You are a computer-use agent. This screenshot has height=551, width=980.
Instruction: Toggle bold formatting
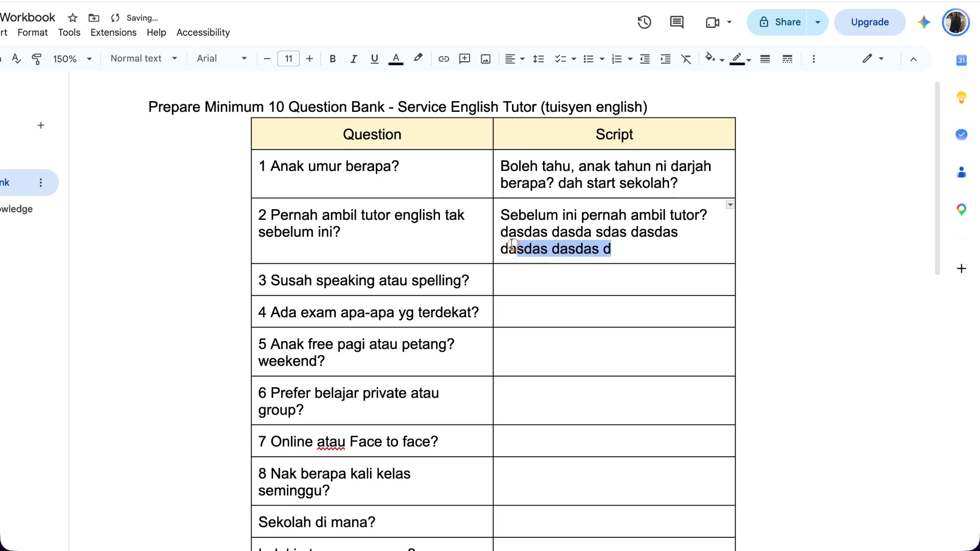(333, 59)
